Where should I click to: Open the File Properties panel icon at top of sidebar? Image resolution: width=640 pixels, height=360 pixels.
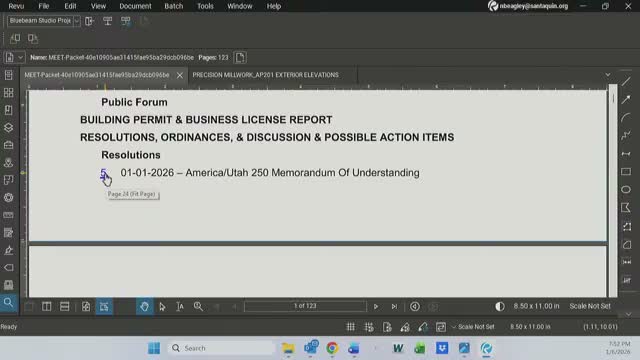click(x=8, y=75)
